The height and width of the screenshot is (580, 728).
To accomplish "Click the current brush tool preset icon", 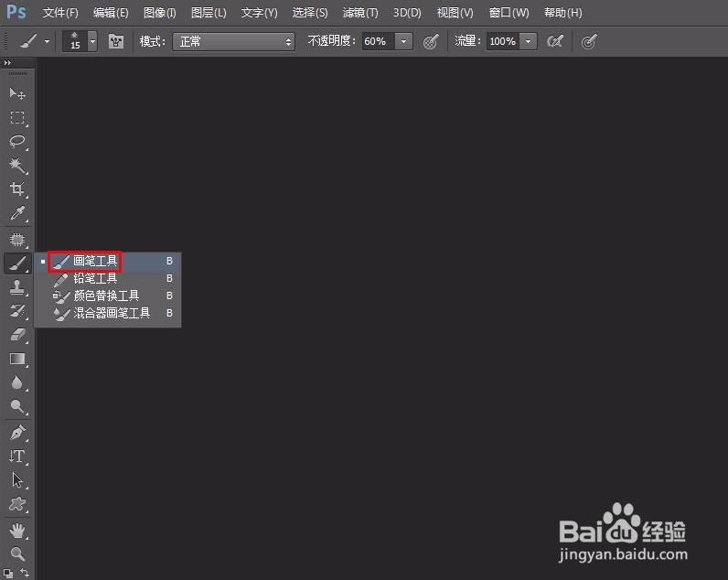I will point(28,42).
